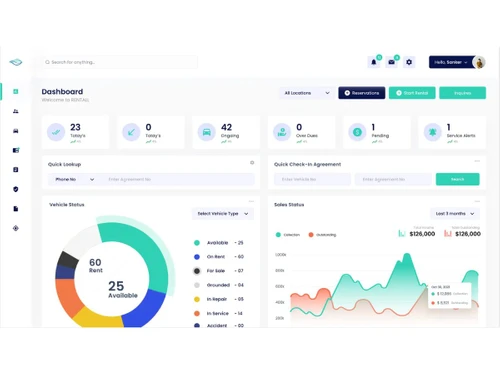Focus the Enter Vehicle No field
Screen dimensions: 500x375
[312, 179]
